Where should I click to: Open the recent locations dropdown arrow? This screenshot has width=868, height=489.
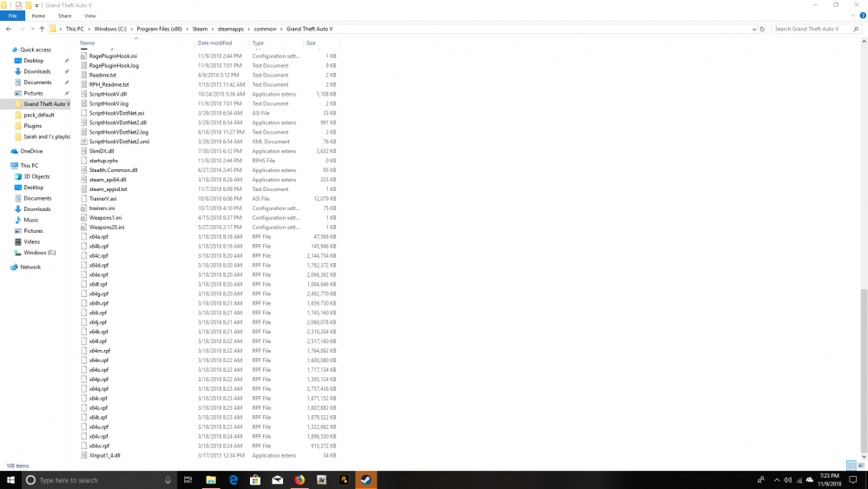[x=32, y=29]
